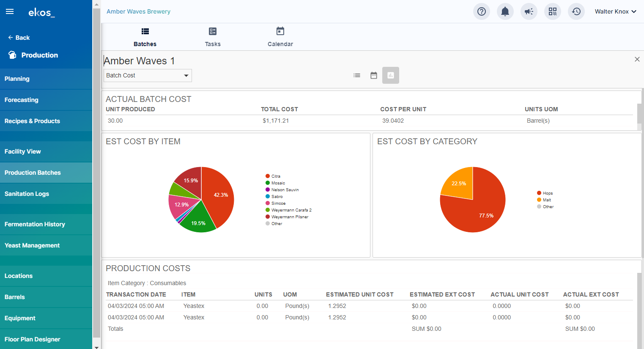Open the Walter Knox user menu
This screenshot has width=644, height=349.
coord(615,11)
